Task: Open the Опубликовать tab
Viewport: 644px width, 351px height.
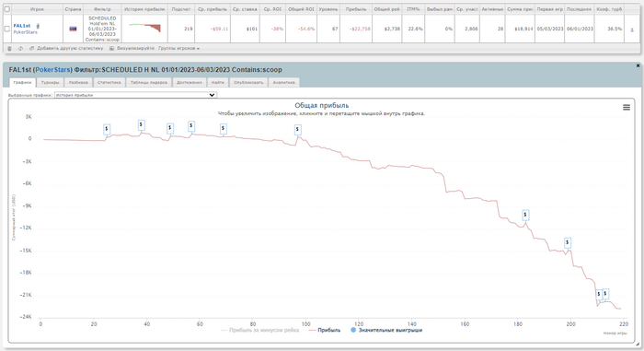Action: tap(248, 82)
